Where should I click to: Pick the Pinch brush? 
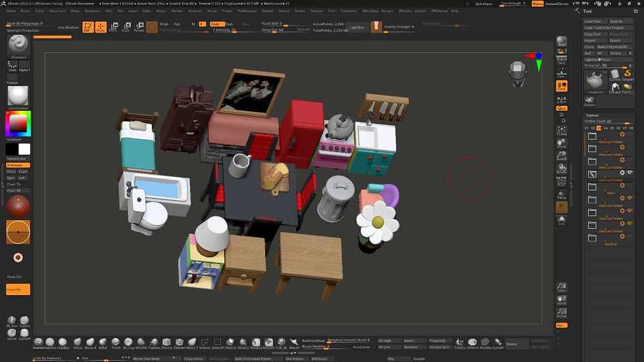point(116,343)
